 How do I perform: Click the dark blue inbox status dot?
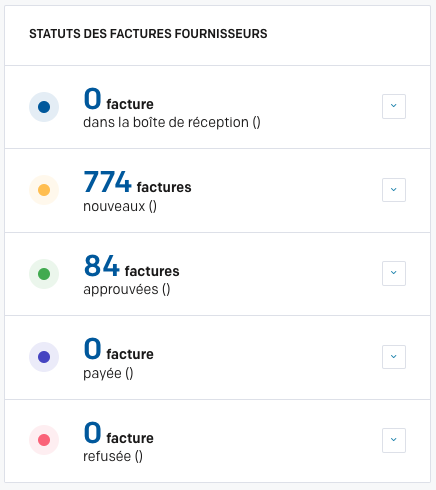[44, 107]
